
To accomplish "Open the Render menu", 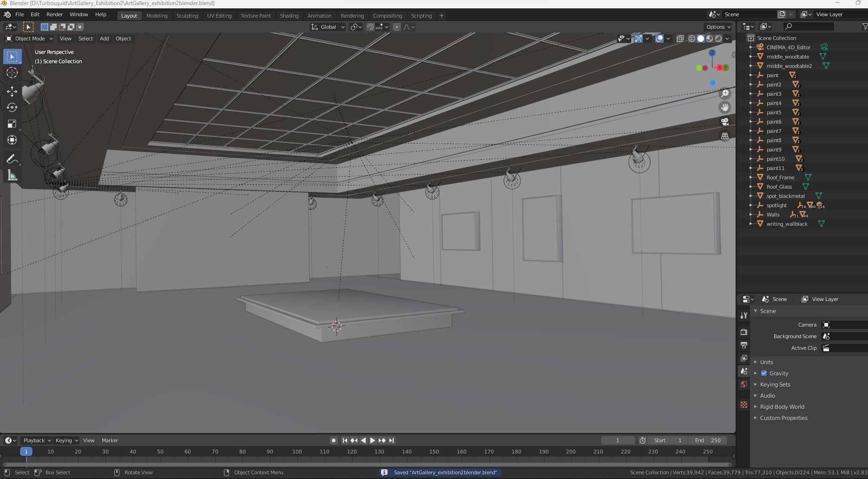I will tap(54, 14).
